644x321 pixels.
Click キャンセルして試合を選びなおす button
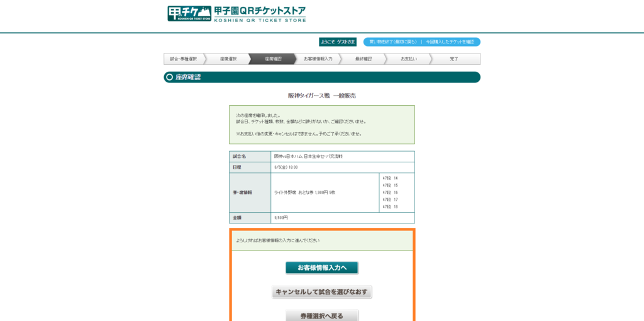pos(322,292)
